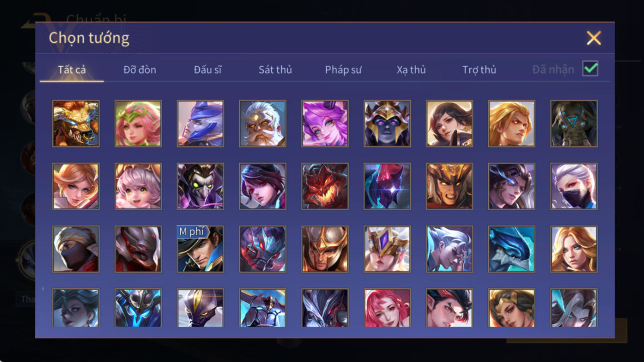Go to the 'Trợ thủ' tab
The width and height of the screenshot is (644, 362).
pyautogui.click(x=479, y=69)
